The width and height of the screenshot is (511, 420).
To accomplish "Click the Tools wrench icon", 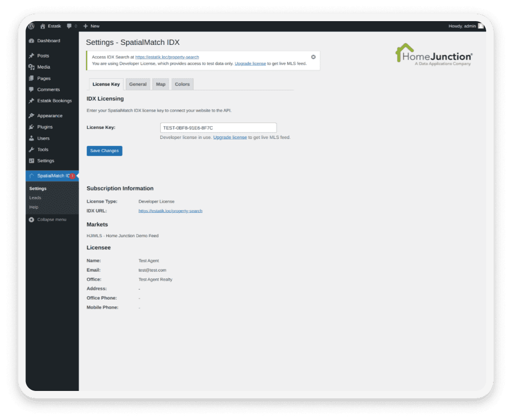I will pos(32,150).
